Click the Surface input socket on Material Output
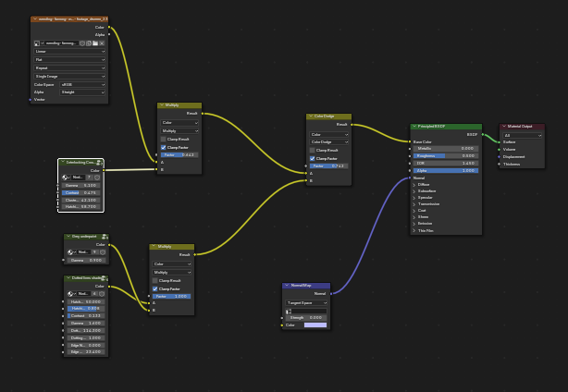 500,141
